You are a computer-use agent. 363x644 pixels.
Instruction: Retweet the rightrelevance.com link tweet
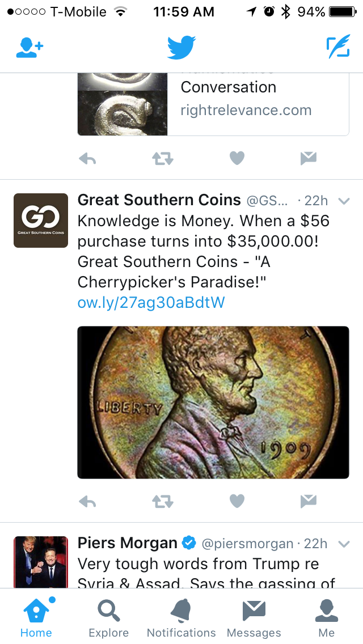coord(162,158)
